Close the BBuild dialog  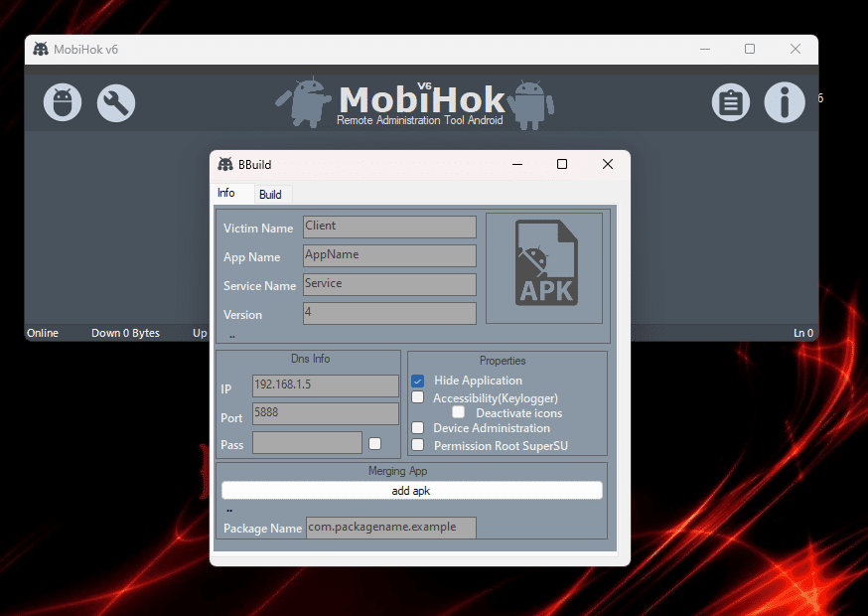point(607,164)
